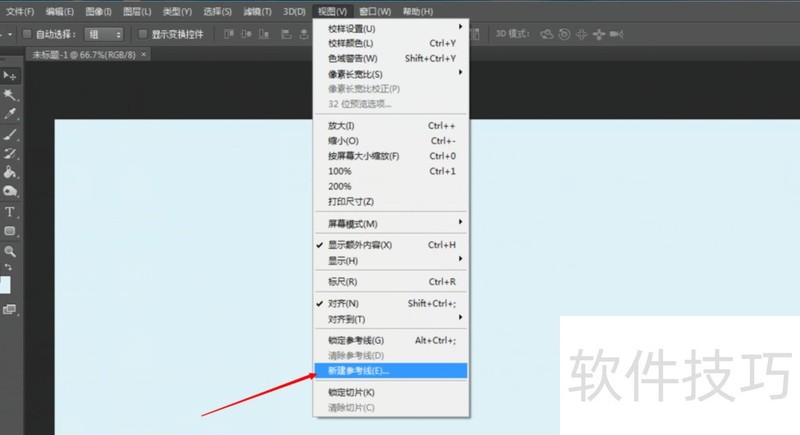Viewport: 800px width, 435px height.
Task: Choose 缩小(O) zoom out
Action: click(391, 141)
